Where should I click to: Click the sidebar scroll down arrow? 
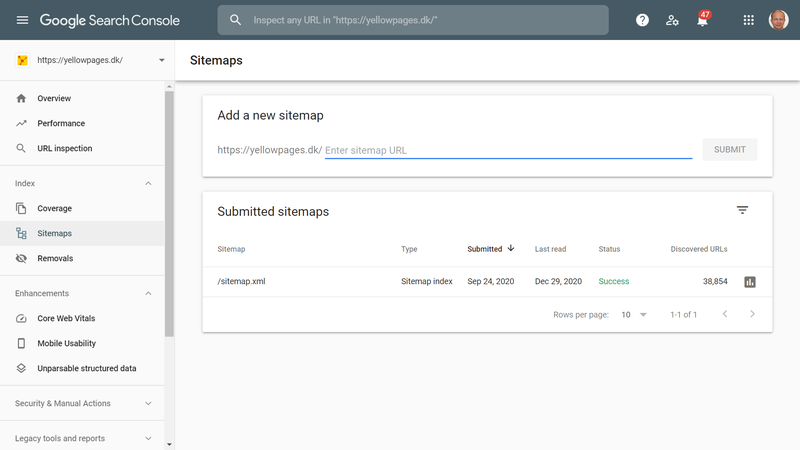click(x=169, y=445)
